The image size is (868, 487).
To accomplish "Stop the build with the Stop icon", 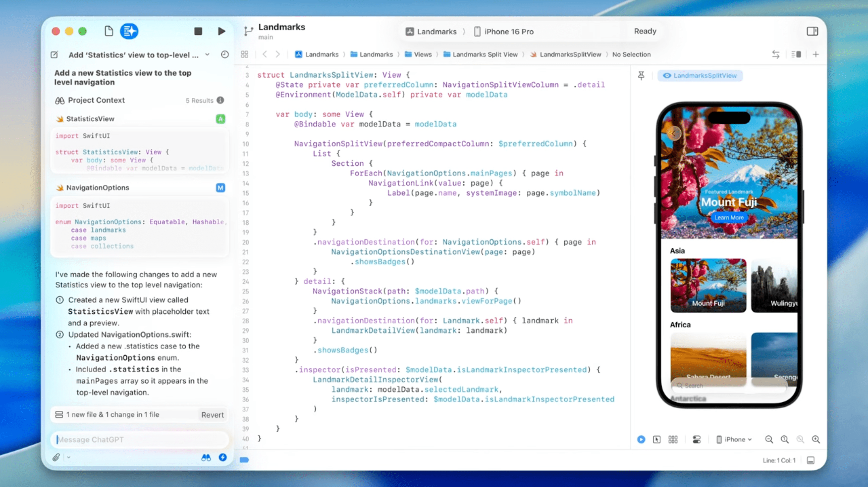I will 198,31.
